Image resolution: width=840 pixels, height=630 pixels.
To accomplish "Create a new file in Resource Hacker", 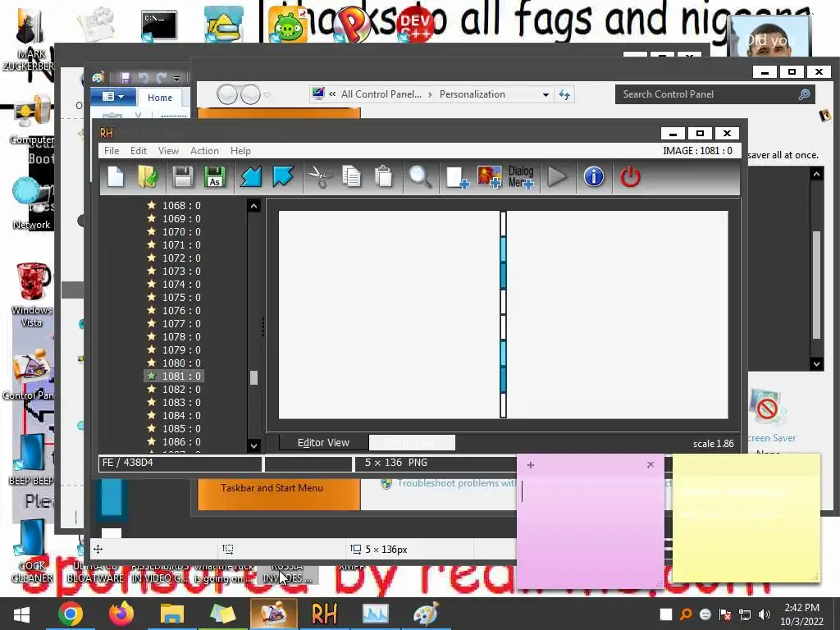I will [116, 177].
